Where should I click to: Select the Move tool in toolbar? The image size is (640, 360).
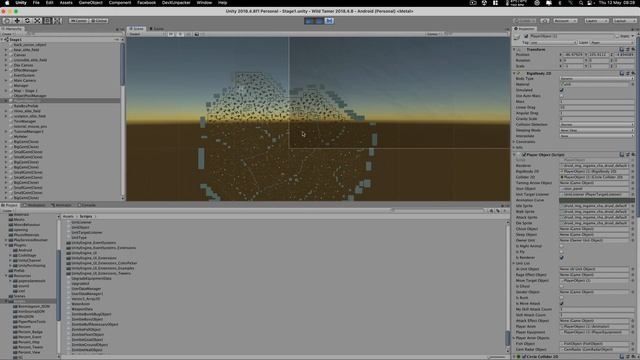point(18,20)
